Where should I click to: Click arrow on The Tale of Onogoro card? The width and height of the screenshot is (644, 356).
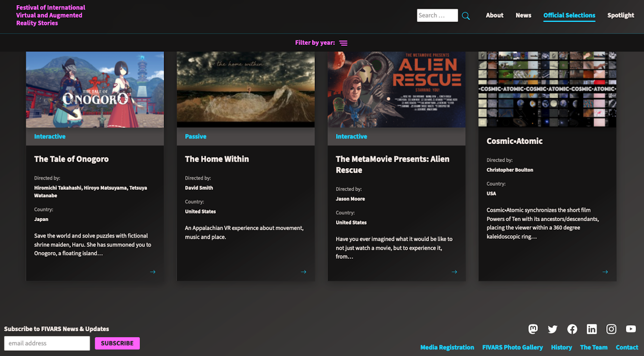(152, 272)
